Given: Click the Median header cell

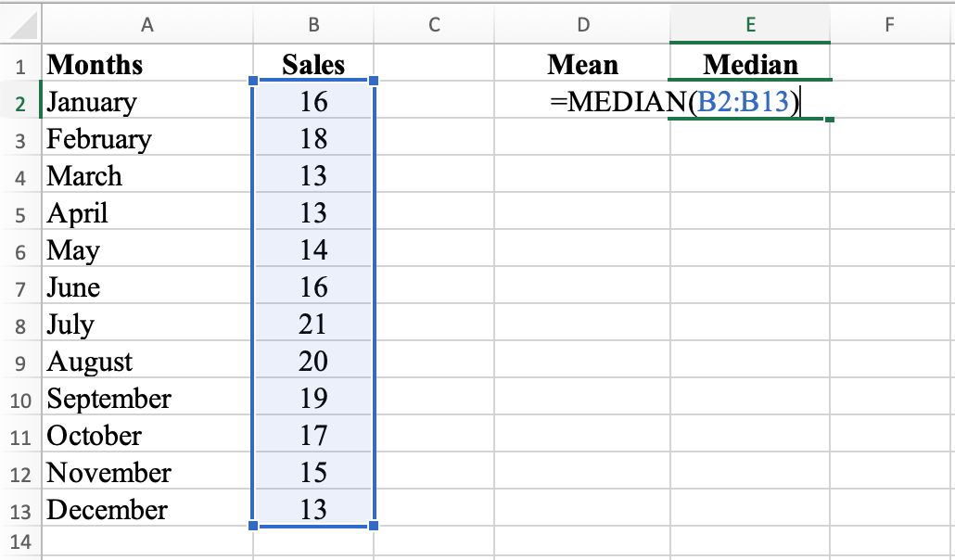Looking at the screenshot, I should click(750, 64).
